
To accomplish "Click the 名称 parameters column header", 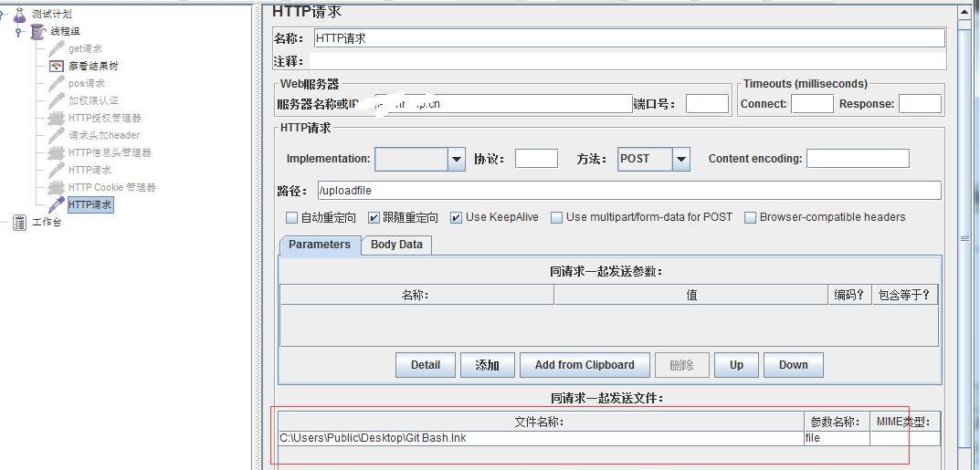I will point(416,295).
